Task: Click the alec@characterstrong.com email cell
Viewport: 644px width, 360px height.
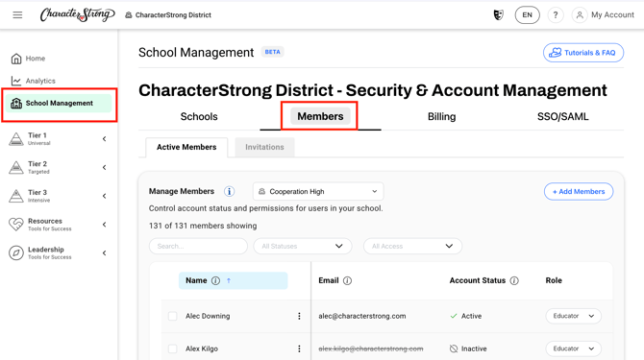Action: 362,316
